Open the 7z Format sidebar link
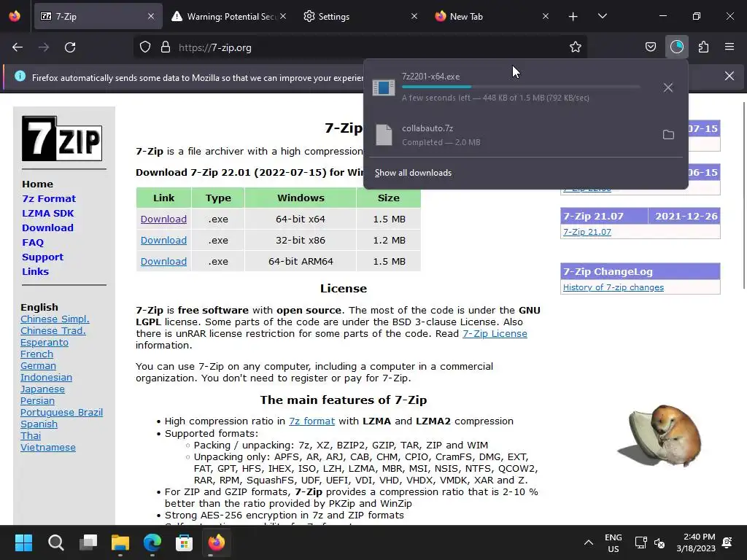Image resolution: width=747 pixels, height=560 pixels. click(x=49, y=198)
